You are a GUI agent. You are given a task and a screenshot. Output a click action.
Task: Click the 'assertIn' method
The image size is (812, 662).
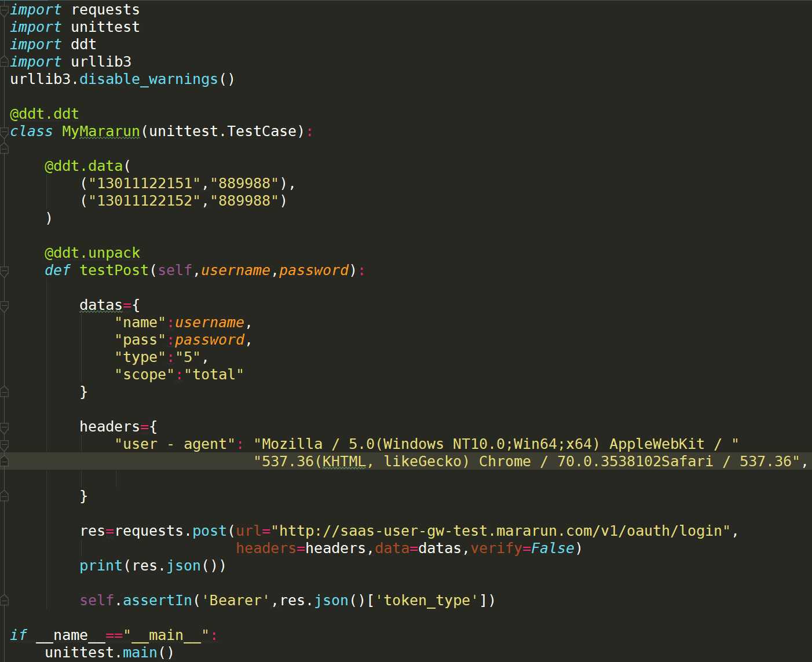tap(158, 601)
